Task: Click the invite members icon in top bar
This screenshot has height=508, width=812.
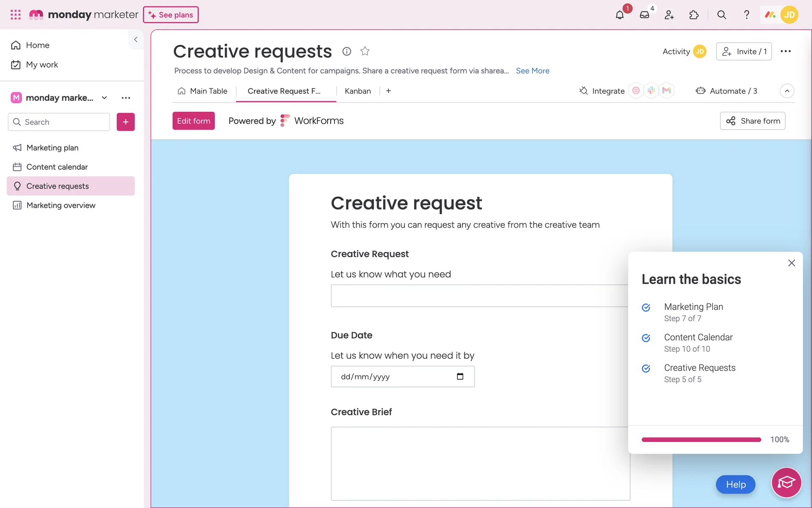Action: pyautogui.click(x=669, y=15)
